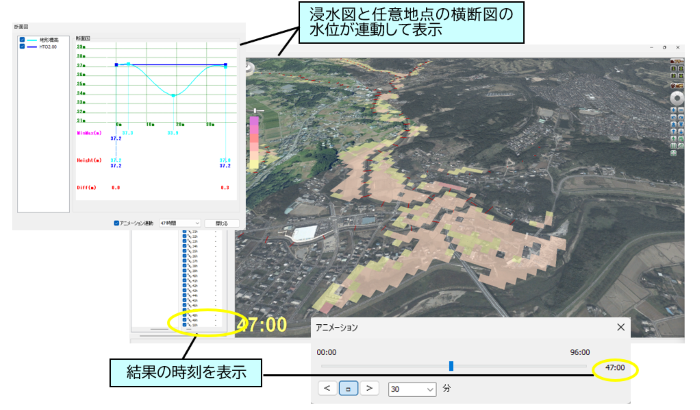700x410 pixels.
Task: Close the cross-section window with 閉じる button
Action: [222, 223]
